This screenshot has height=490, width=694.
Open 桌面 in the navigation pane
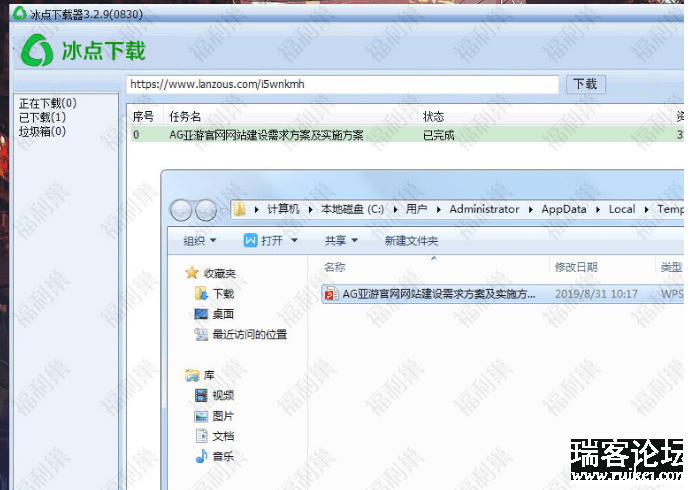[x=223, y=314]
